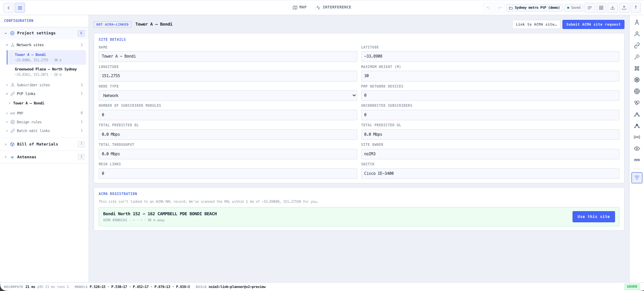Click the RECOMPUTE 21 ms status entry

20,287
